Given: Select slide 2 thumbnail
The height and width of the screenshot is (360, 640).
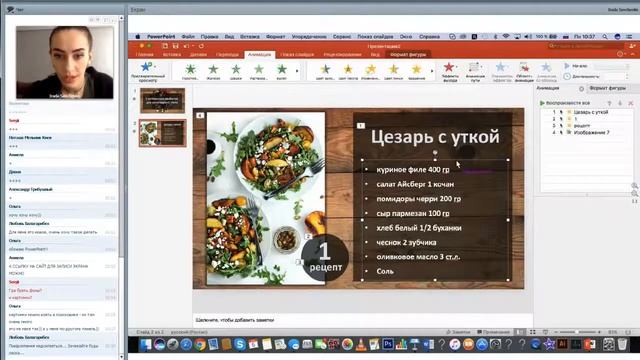Looking at the screenshot, I should (x=162, y=133).
